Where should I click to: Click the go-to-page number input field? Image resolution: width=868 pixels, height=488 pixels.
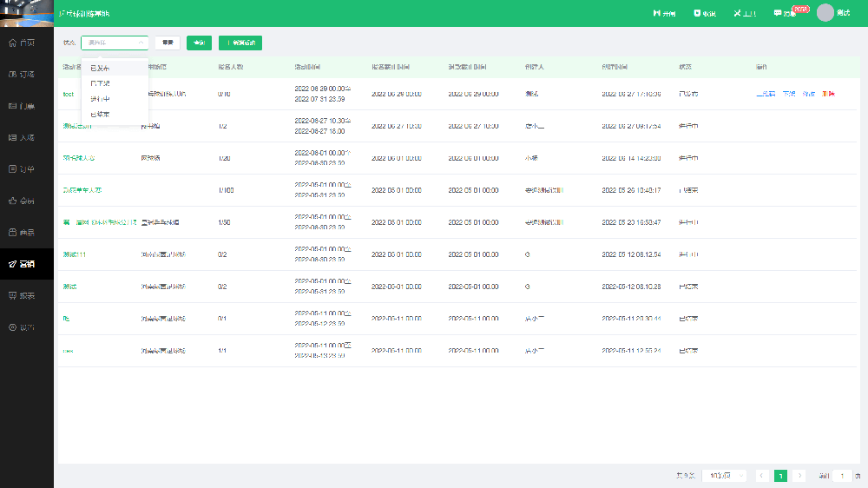(x=842, y=476)
